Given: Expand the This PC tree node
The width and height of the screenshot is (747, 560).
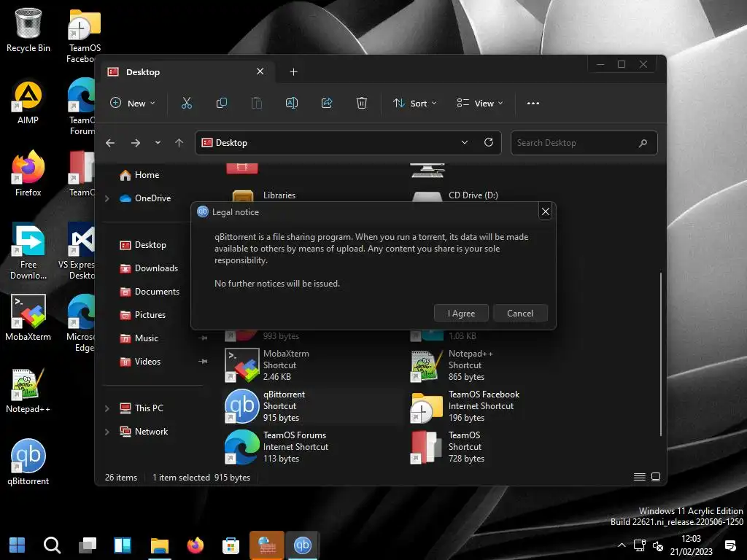Looking at the screenshot, I should point(107,408).
